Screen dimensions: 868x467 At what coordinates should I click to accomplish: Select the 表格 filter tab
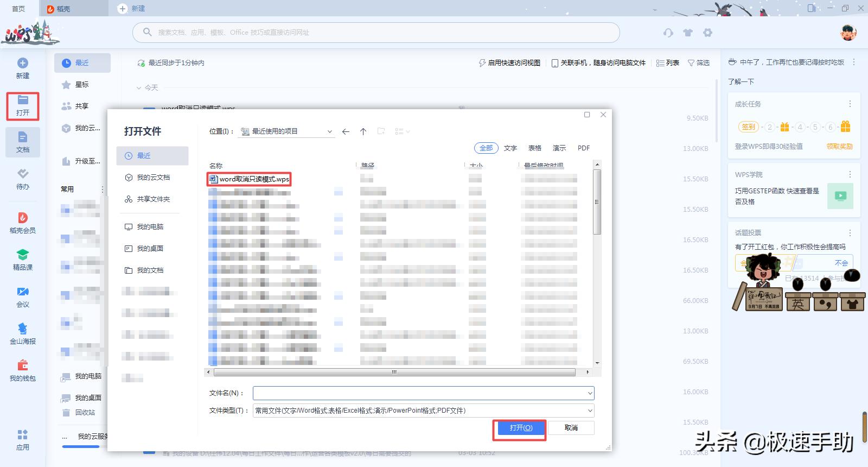click(535, 148)
